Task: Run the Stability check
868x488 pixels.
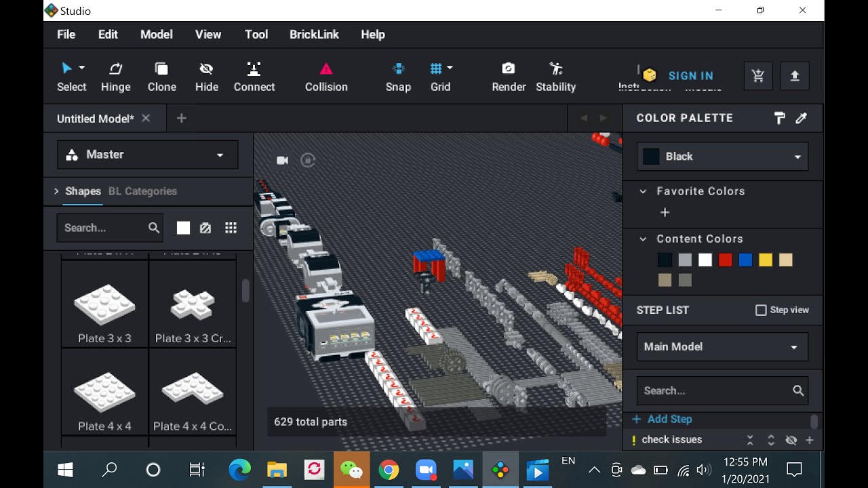Action: [555, 77]
